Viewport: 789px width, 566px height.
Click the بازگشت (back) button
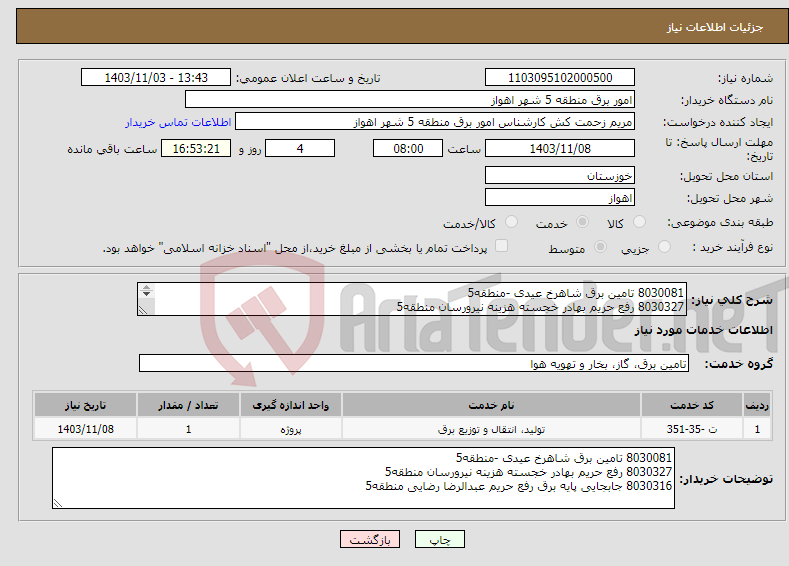(x=370, y=539)
